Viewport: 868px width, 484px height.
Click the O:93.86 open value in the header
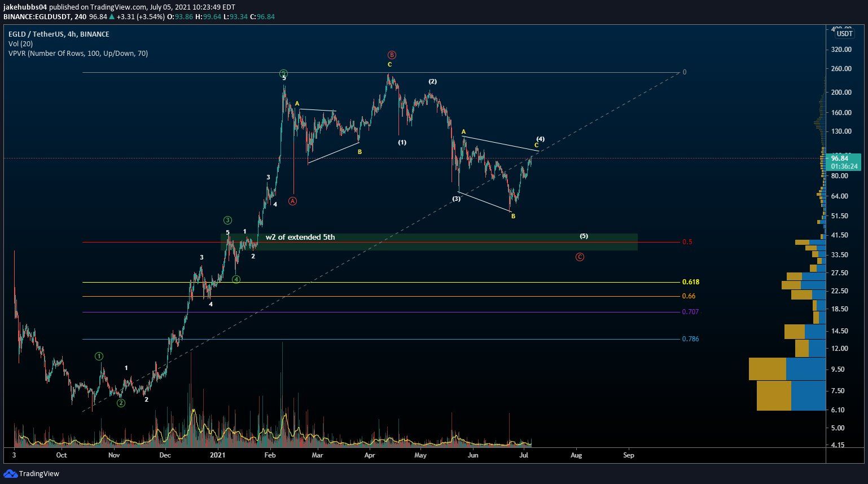point(181,17)
